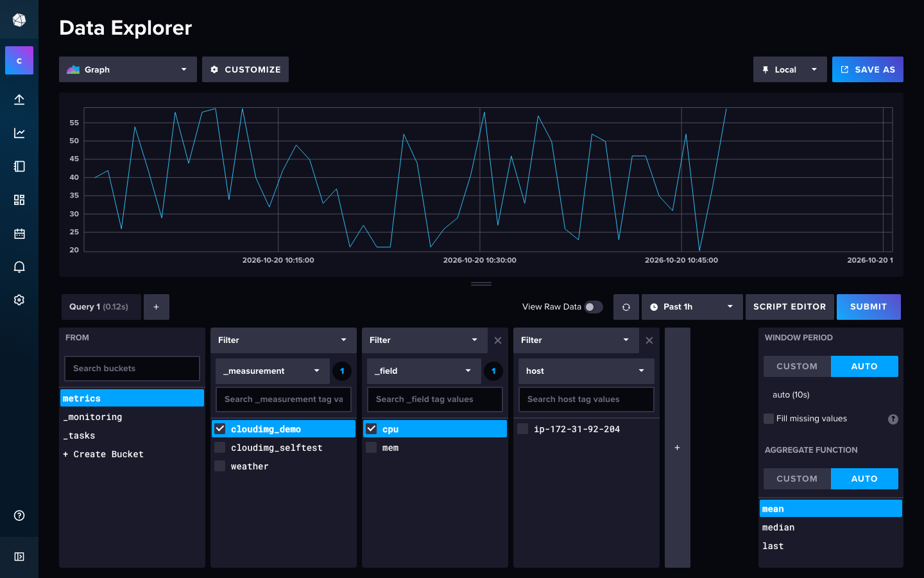Open Alerts bell icon in sidebar

click(x=19, y=267)
